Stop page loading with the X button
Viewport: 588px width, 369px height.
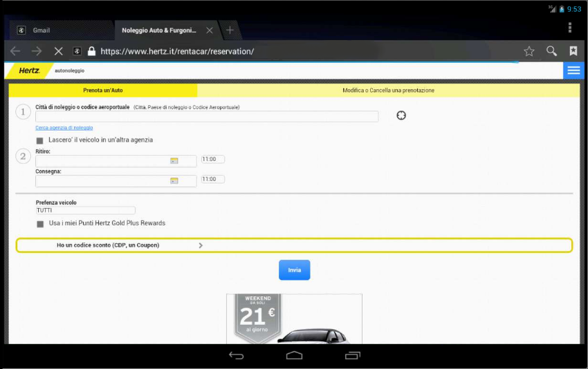point(59,51)
